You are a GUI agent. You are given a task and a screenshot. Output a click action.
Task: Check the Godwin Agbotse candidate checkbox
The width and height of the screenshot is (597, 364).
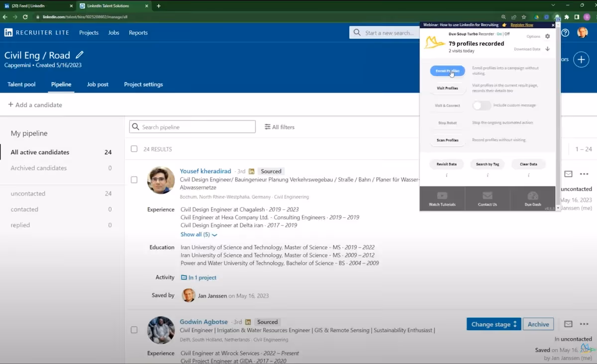(134, 330)
